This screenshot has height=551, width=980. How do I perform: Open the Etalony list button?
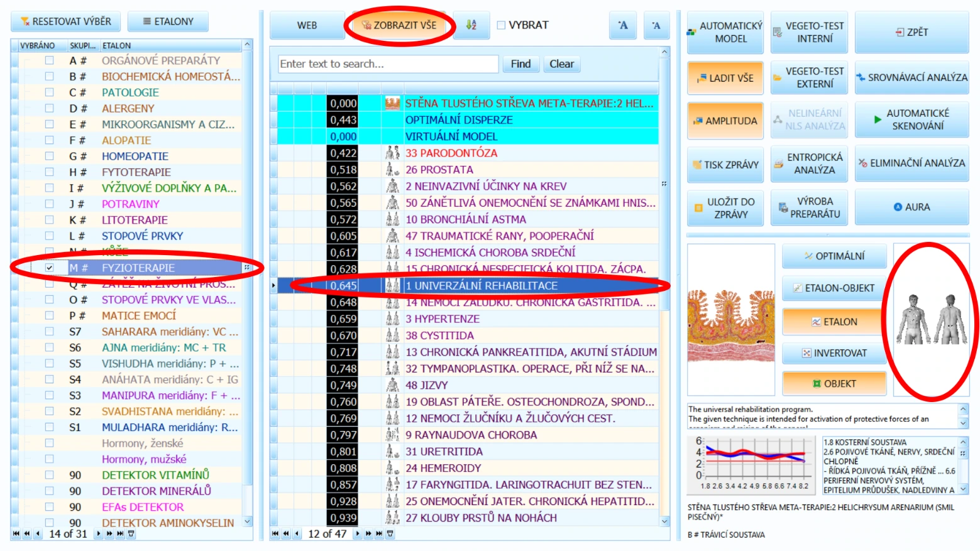tap(168, 21)
